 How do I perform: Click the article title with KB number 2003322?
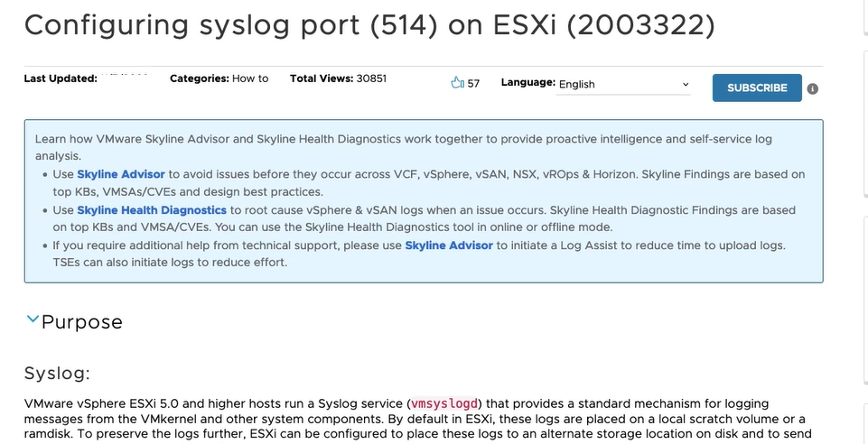(369, 25)
